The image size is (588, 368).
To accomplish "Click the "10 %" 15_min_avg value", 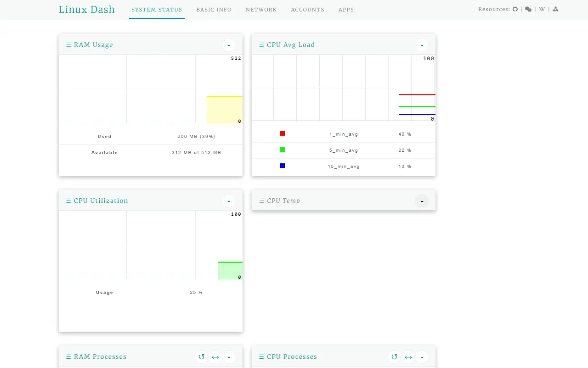I will 405,167.
